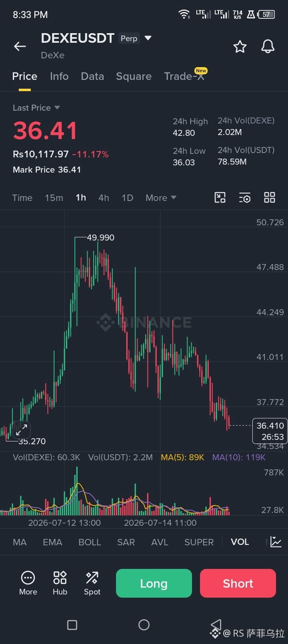The image size is (288, 644).
Task: Enable BOLL indicator
Action: click(90, 542)
